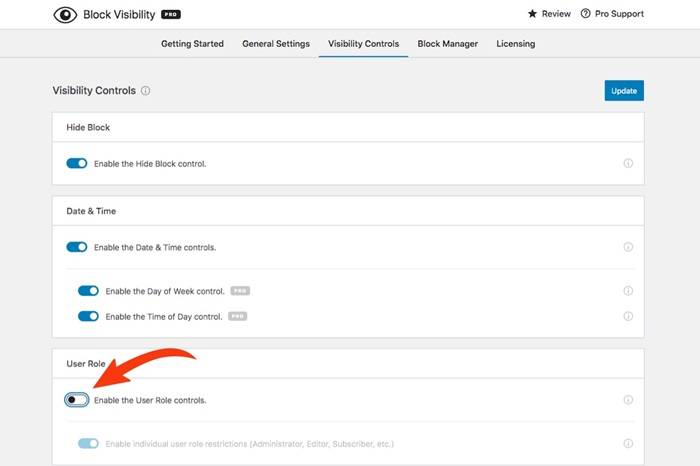Toggle individual user role restrictions switch
This screenshot has width=700, height=466.
tap(88, 444)
